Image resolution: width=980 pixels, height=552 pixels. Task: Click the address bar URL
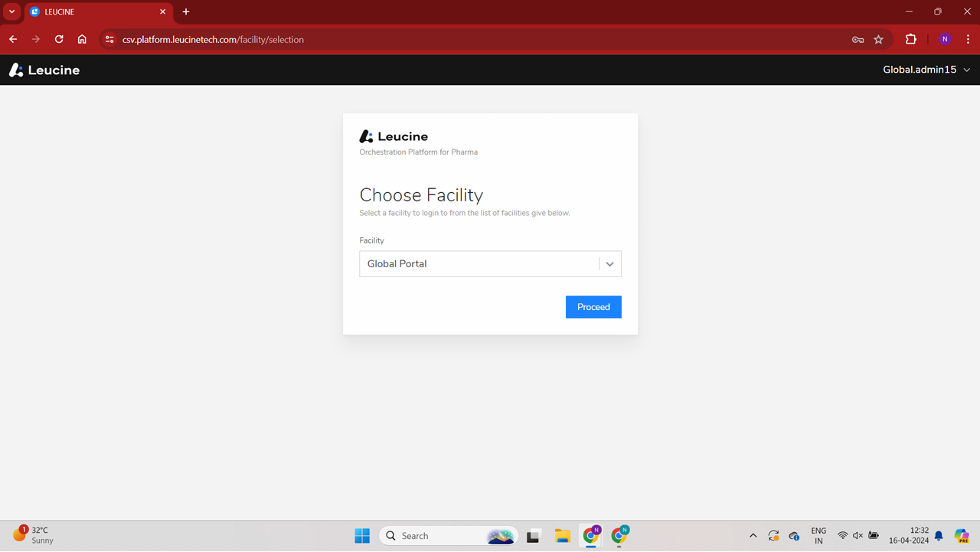click(213, 40)
